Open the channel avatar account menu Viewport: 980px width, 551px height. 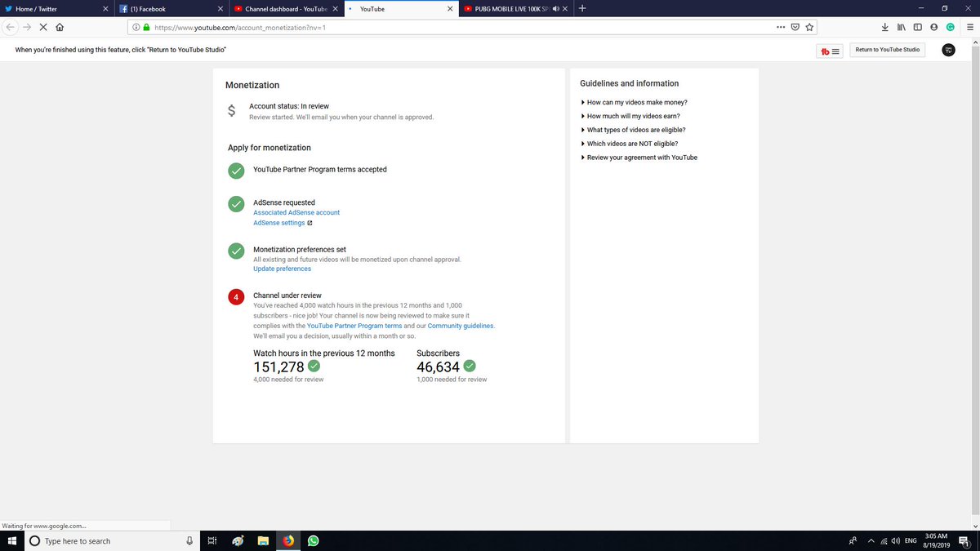coord(948,51)
